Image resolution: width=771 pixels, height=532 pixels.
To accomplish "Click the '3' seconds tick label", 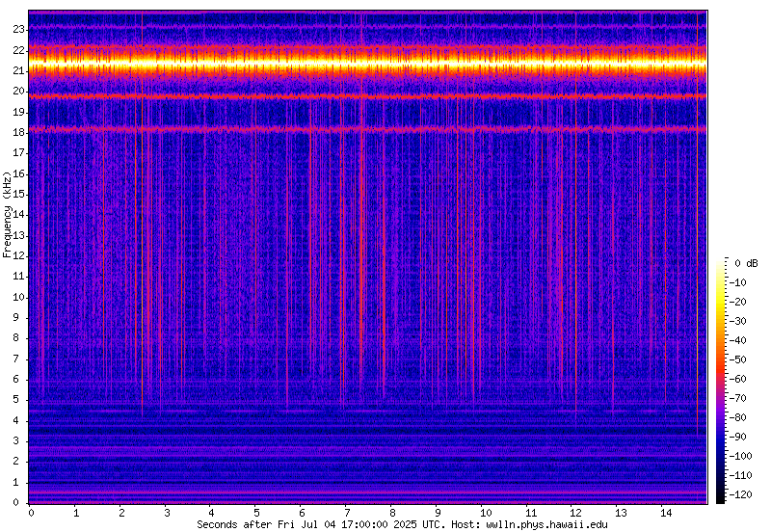I will [x=166, y=514].
